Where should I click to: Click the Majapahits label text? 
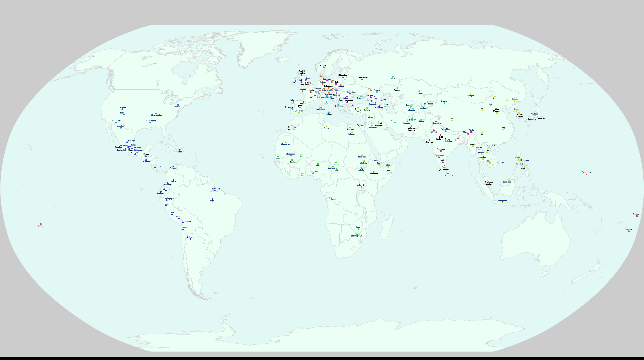(x=502, y=201)
